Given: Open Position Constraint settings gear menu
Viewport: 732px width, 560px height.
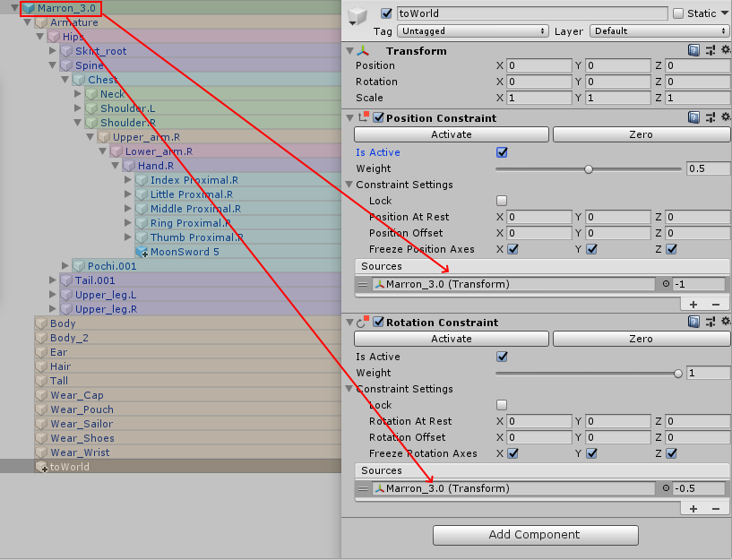Looking at the screenshot, I should click(726, 117).
